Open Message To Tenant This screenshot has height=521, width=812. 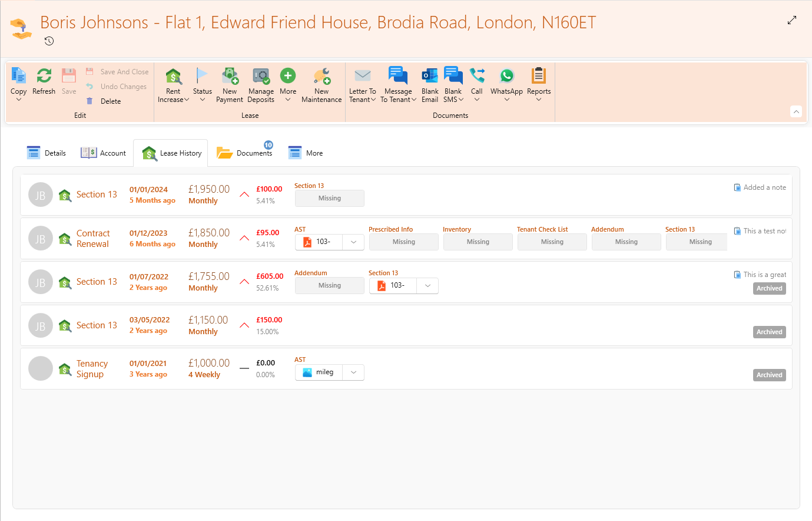click(398, 85)
